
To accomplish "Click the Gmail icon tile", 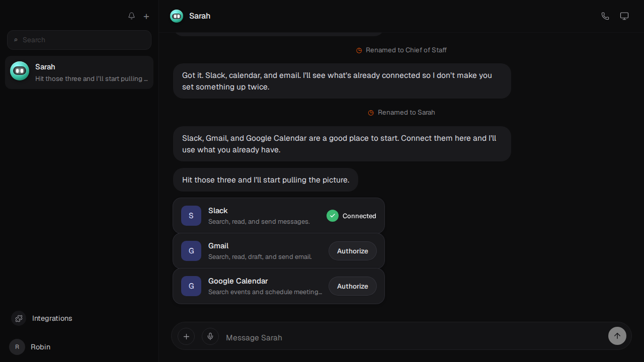I will (191, 251).
